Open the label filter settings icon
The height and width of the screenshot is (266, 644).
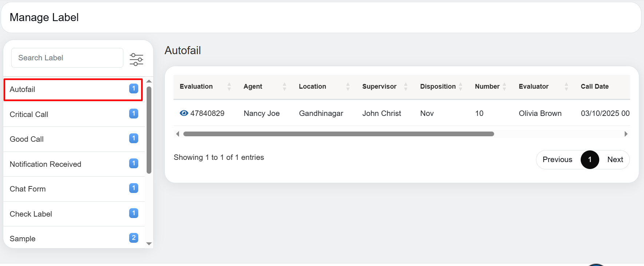(x=136, y=59)
